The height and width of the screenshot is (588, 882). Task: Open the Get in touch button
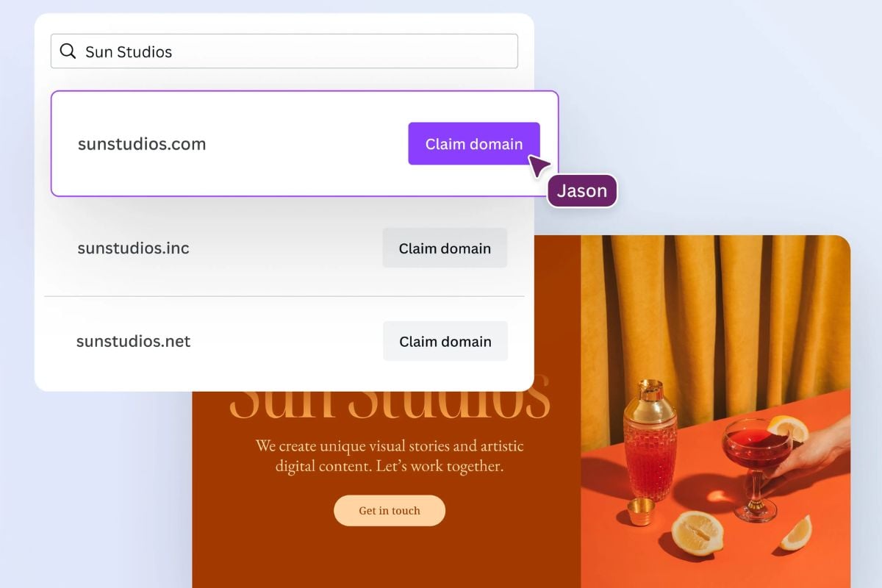[390, 511]
